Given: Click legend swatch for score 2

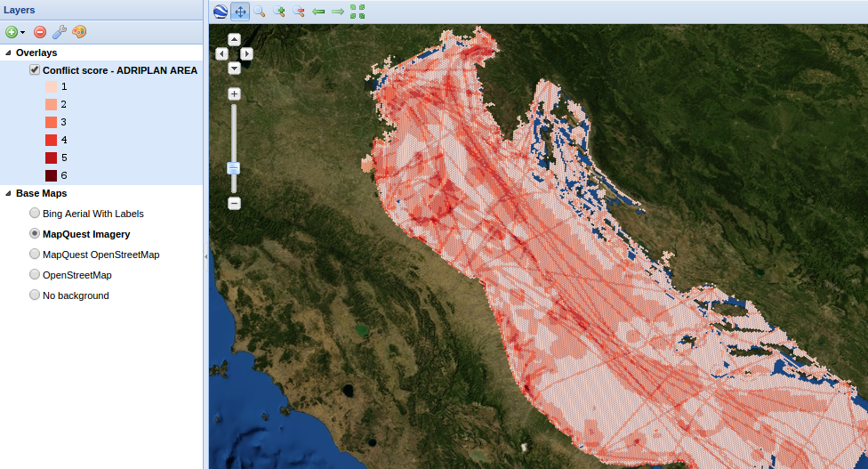Looking at the screenshot, I should (x=51, y=104).
